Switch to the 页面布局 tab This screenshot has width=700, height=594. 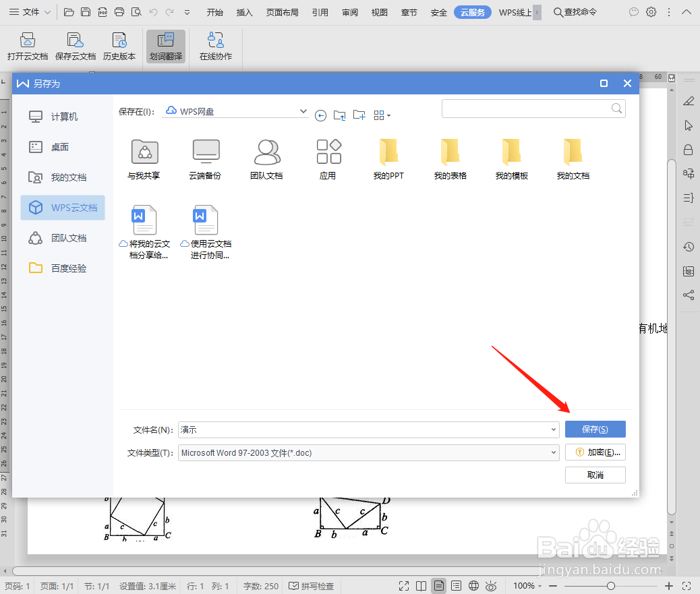click(282, 11)
